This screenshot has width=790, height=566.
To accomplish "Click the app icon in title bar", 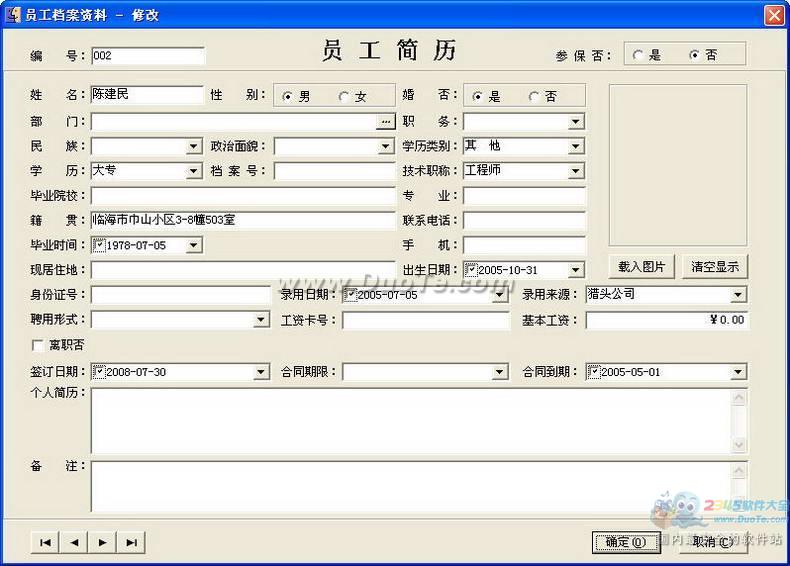I will click(13, 15).
